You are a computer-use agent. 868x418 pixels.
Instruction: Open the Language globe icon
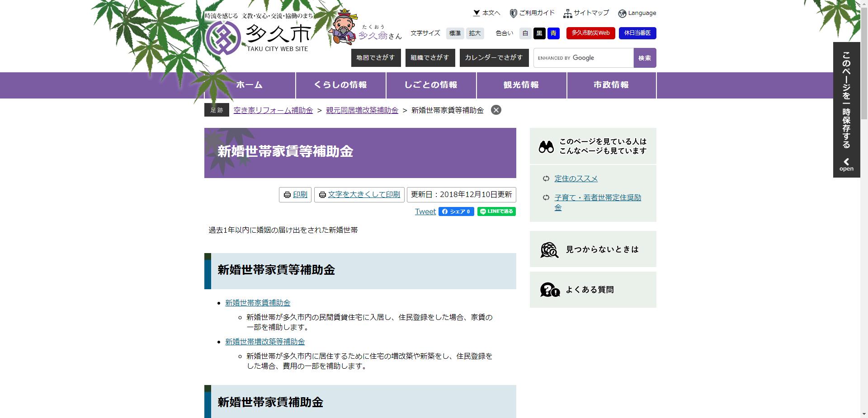click(622, 13)
